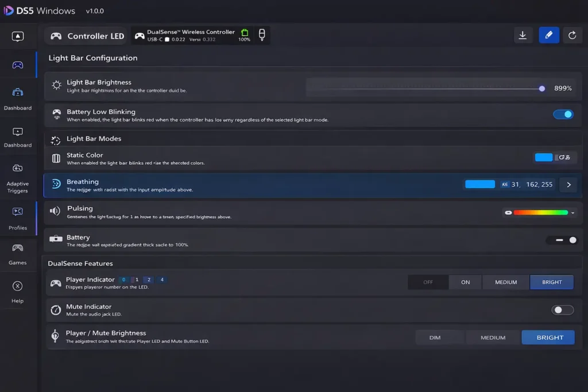The width and height of the screenshot is (588, 392).
Task: Set Player / Mute Brightness to DIM
Action: click(x=439, y=337)
